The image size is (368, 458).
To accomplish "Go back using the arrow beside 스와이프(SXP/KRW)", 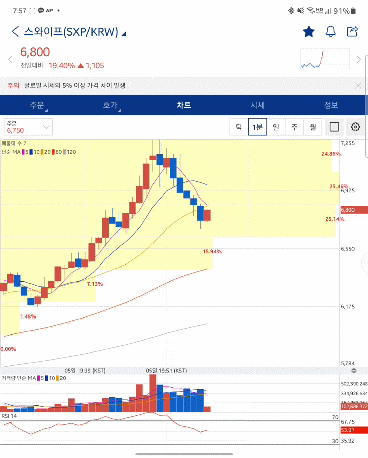I will pyautogui.click(x=15, y=32).
